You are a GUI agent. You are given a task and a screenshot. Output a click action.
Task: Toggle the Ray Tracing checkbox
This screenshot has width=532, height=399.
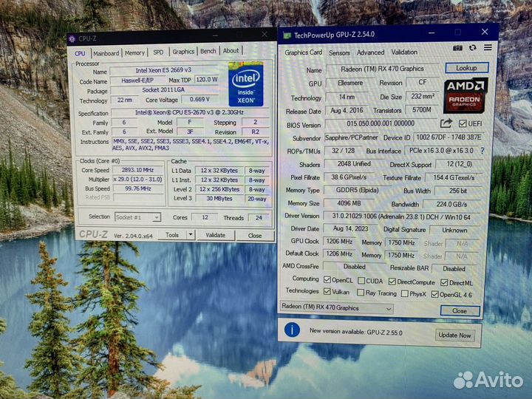tap(361, 293)
